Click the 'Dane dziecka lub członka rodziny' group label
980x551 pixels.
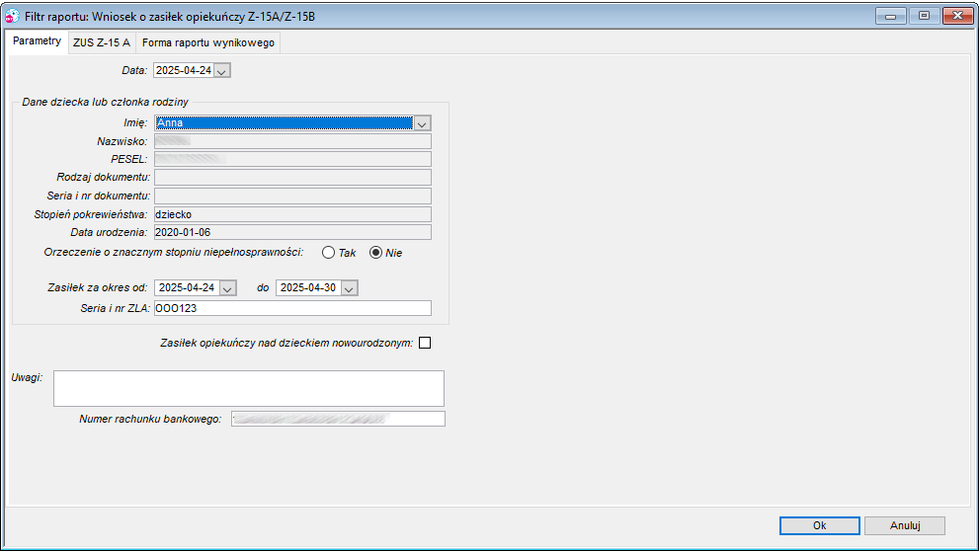point(105,102)
